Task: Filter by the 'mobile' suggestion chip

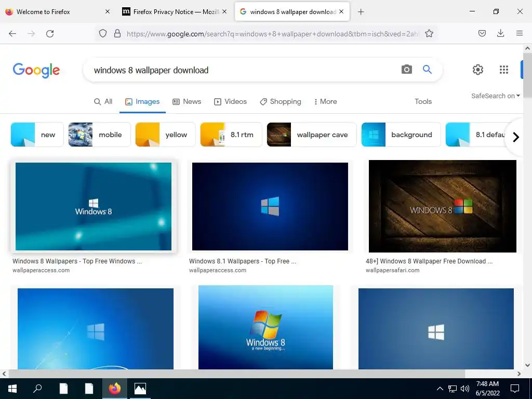Action: tap(99, 135)
